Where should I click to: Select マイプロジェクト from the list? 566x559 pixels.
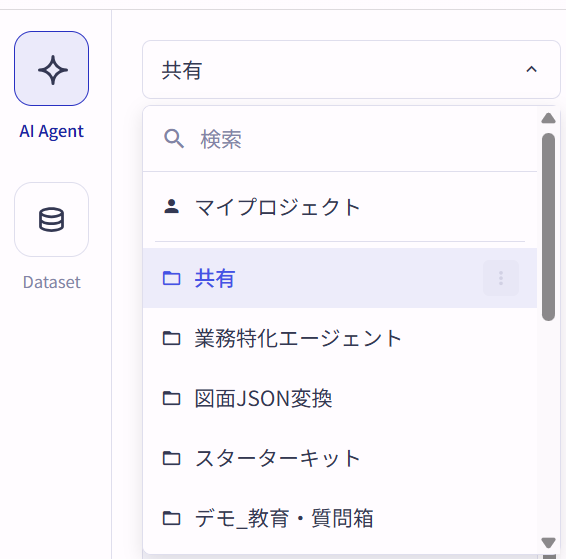340,207
